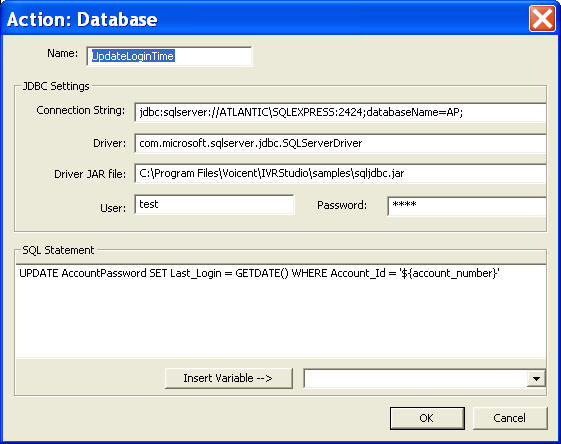Confirm with the OK button
Viewport: 561px width, 444px height.
427,418
